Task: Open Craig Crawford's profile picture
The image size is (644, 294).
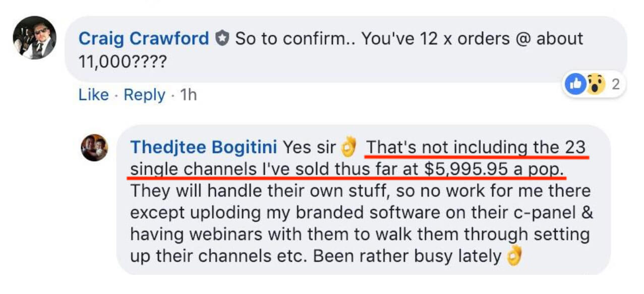Action: [x=35, y=38]
